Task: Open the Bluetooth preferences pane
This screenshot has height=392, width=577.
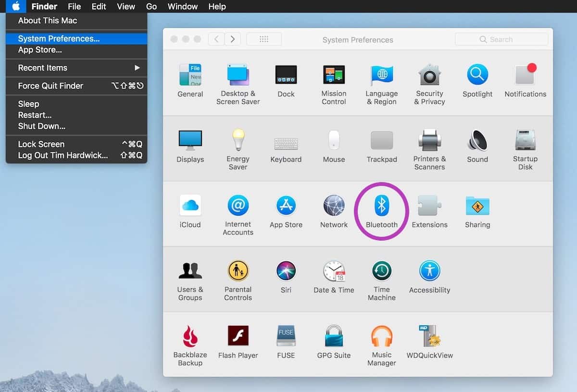Action: (x=382, y=211)
